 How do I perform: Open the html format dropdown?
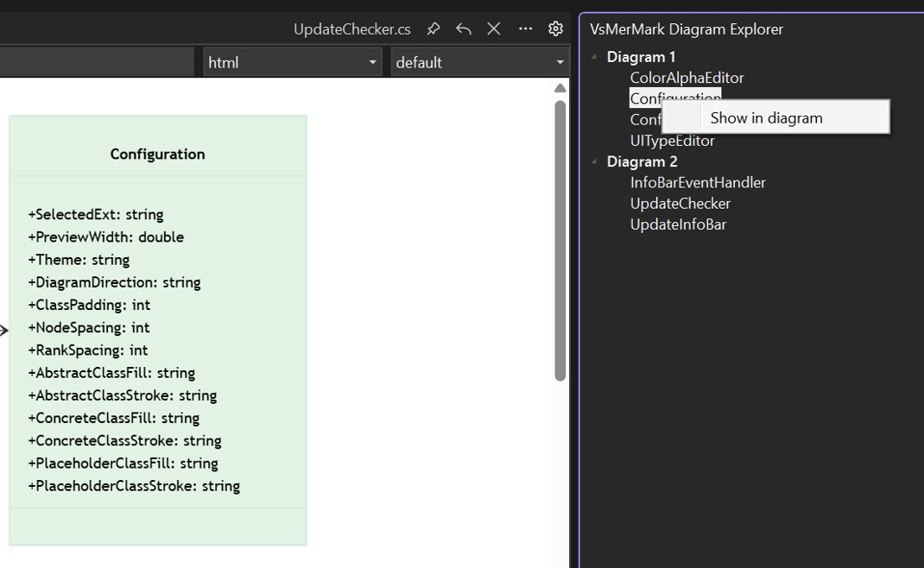click(x=292, y=62)
